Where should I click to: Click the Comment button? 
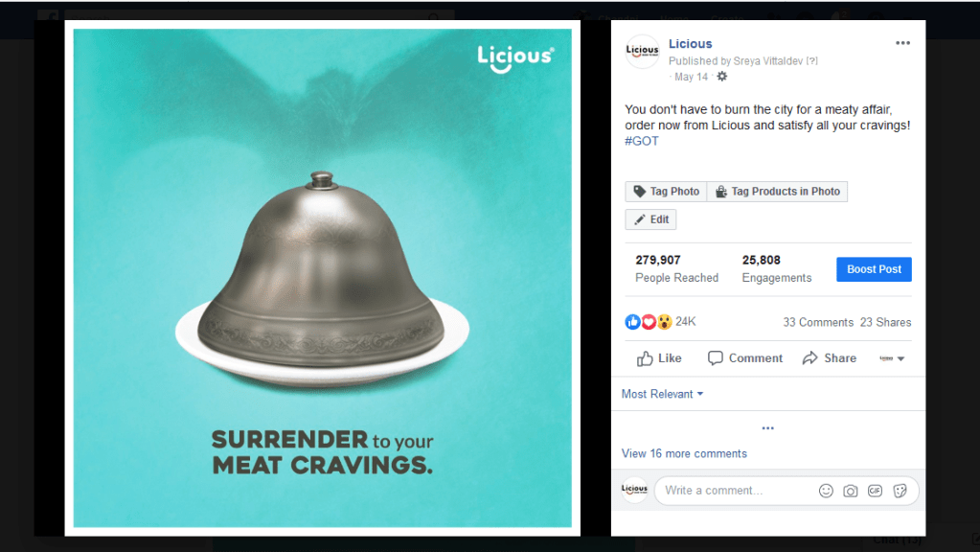click(x=745, y=358)
